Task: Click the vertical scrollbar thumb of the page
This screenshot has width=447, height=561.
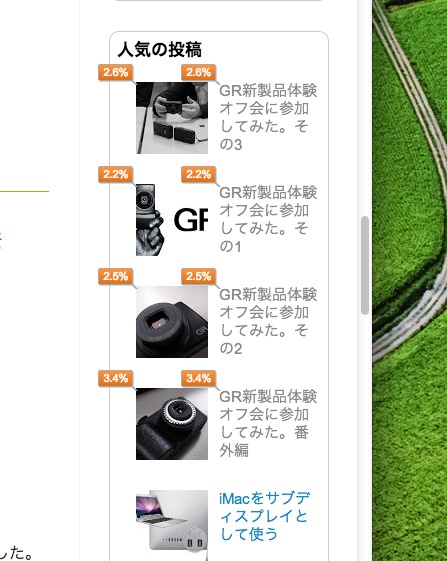Action: (365, 265)
